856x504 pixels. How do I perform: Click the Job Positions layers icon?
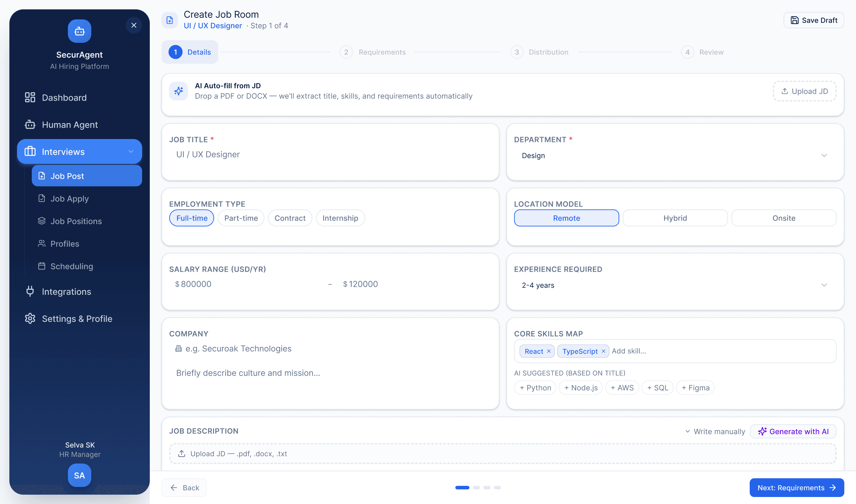point(42,221)
